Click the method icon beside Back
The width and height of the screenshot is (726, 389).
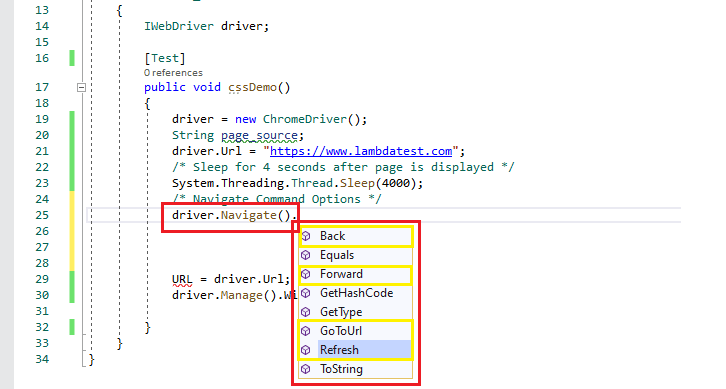pos(306,236)
